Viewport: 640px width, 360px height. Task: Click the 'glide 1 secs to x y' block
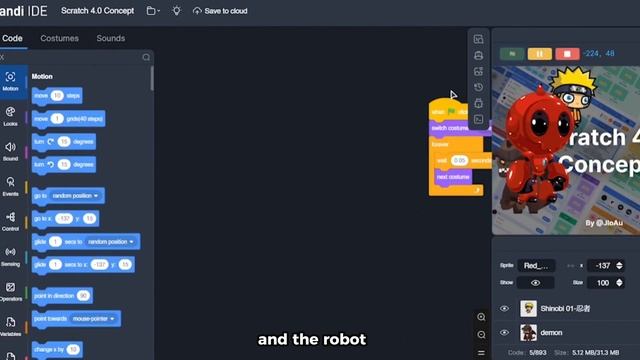coord(83,264)
